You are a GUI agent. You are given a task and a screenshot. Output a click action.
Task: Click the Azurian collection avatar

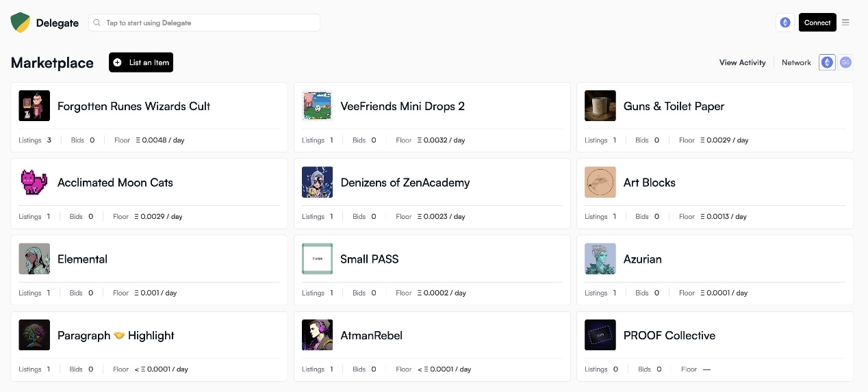[600, 259]
